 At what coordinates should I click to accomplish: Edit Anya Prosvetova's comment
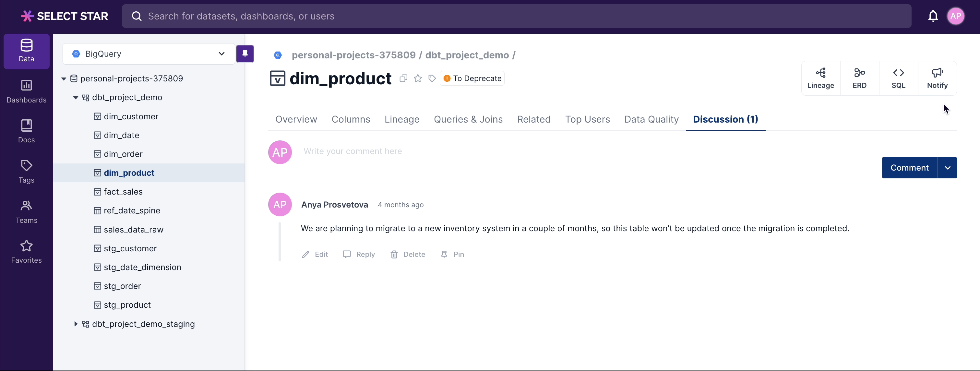tap(315, 254)
